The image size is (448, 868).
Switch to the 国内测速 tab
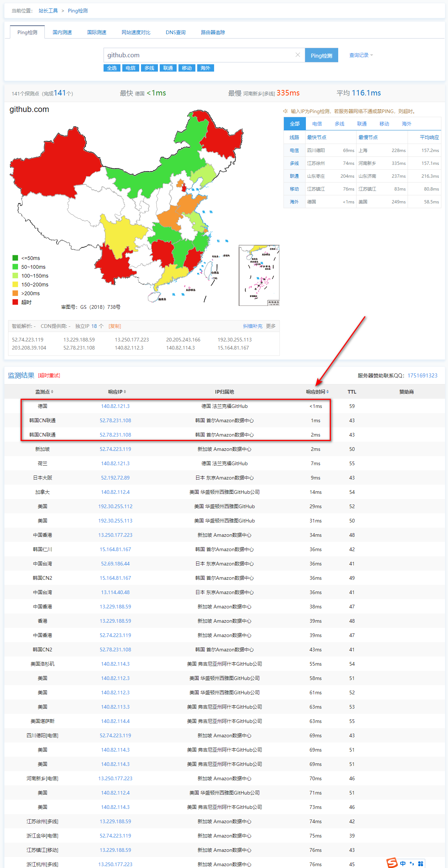(62, 32)
